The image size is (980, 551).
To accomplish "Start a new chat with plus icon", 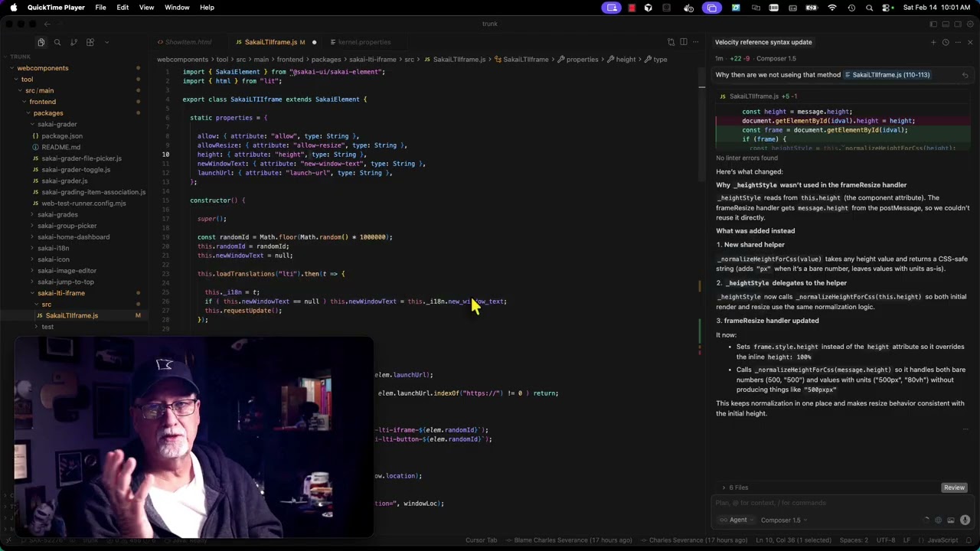I will coord(933,42).
